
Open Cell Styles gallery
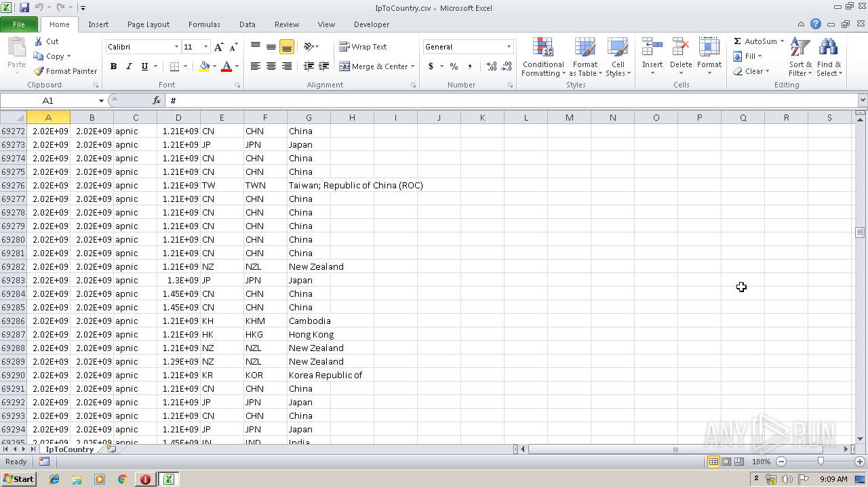coord(618,58)
